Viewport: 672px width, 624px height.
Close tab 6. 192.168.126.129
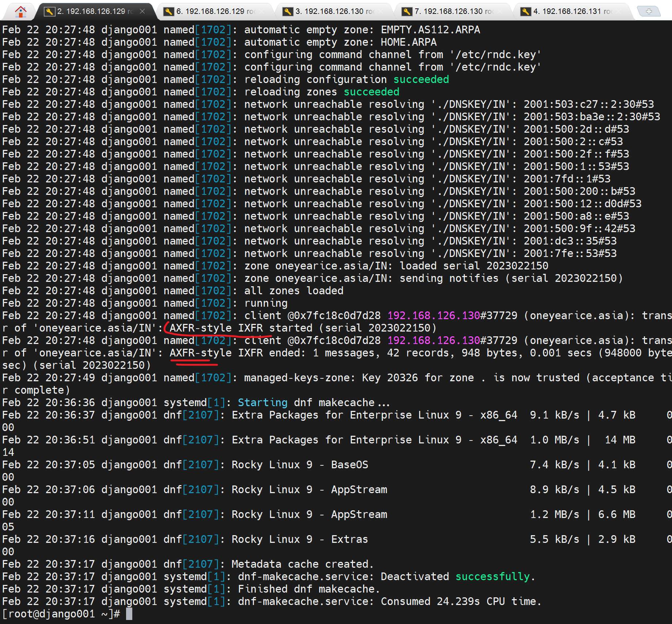[262, 11]
